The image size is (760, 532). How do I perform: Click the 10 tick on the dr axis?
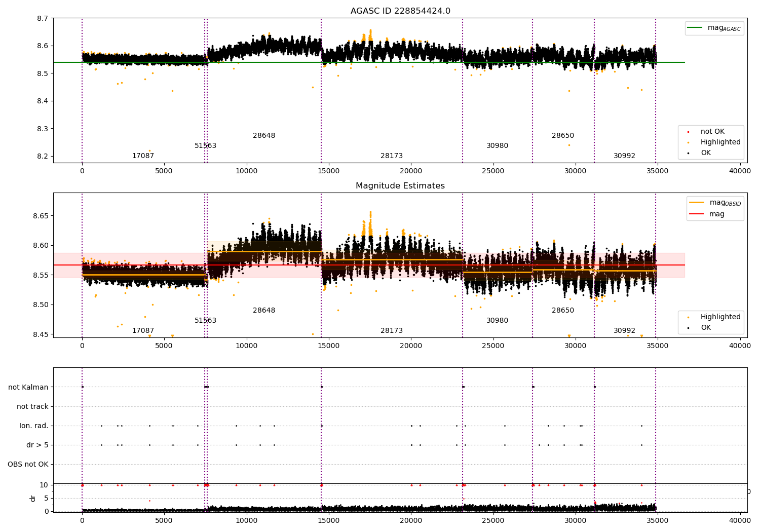(x=44, y=485)
